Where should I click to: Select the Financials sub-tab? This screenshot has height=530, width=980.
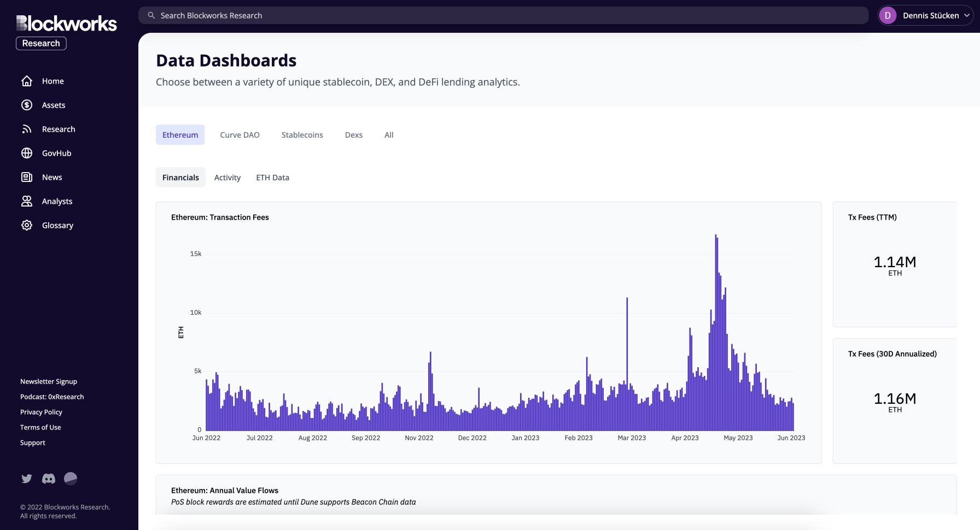(180, 178)
